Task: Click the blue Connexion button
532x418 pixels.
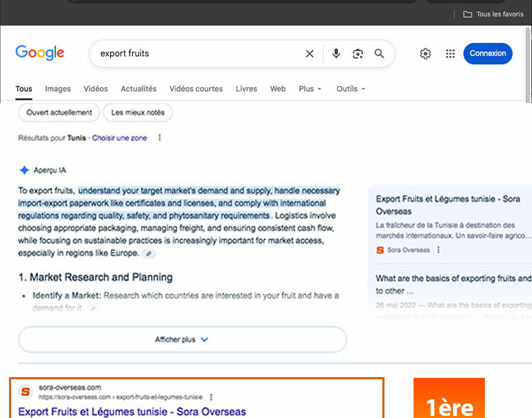Action: (488, 53)
